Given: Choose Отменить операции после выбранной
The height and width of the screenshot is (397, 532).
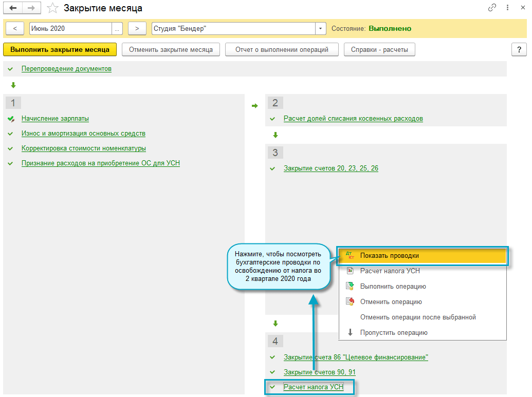Looking at the screenshot, I should tap(423, 317).
